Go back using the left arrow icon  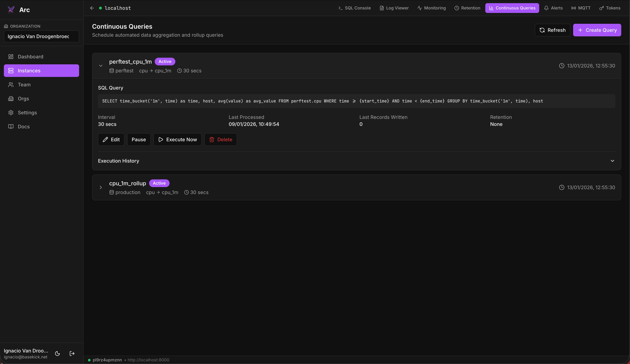pos(92,8)
